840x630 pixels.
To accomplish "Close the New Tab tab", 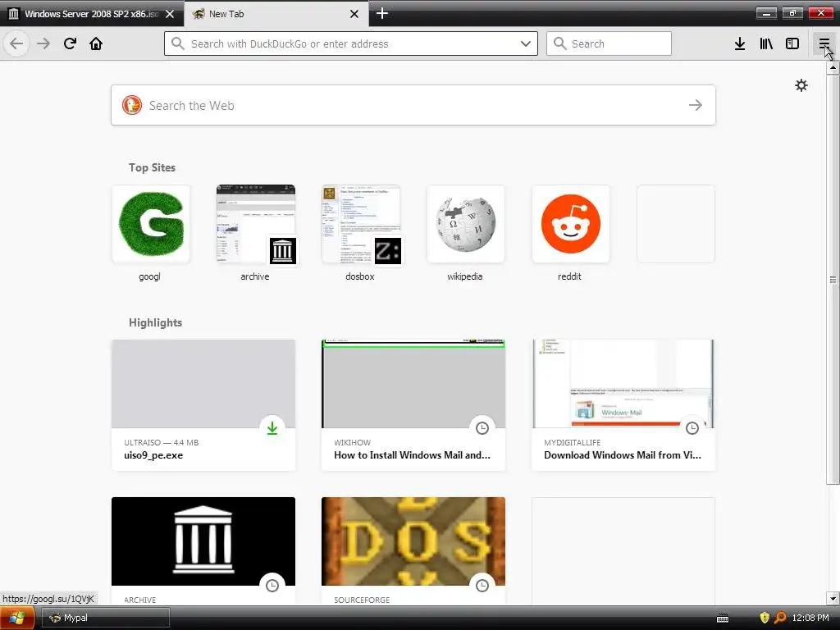I will click(x=354, y=14).
